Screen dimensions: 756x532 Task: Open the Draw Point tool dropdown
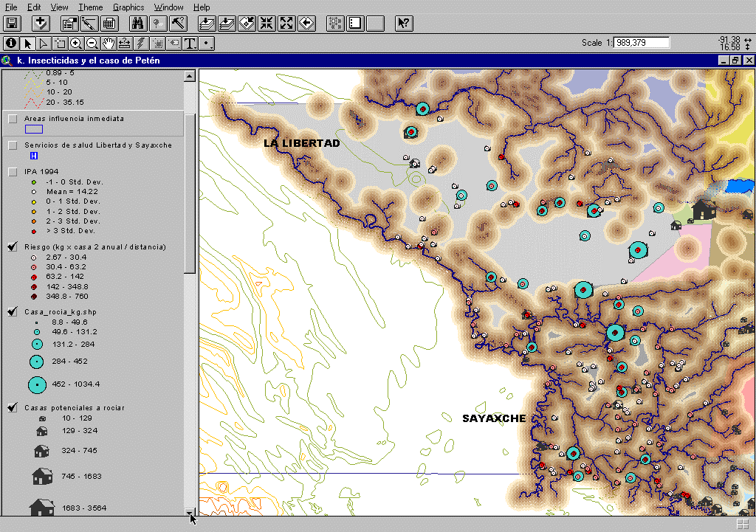(x=207, y=44)
